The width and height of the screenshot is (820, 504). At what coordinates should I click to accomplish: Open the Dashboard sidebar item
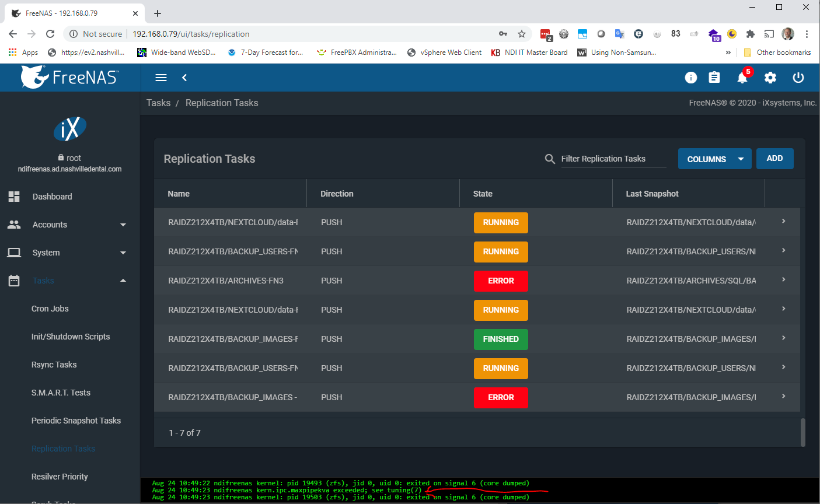70,197
